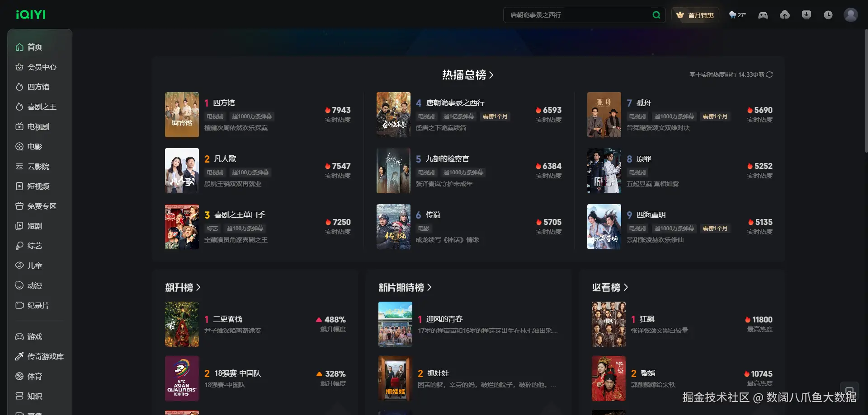868x415 pixels.
Task: Click the 会员中心 crown icon
Action: (x=19, y=67)
